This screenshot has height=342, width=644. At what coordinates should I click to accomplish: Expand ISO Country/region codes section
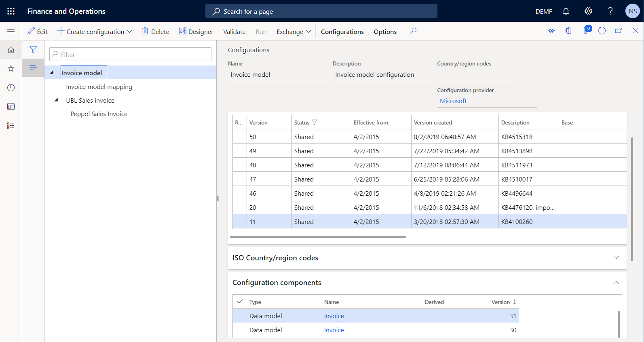(x=616, y=258)
